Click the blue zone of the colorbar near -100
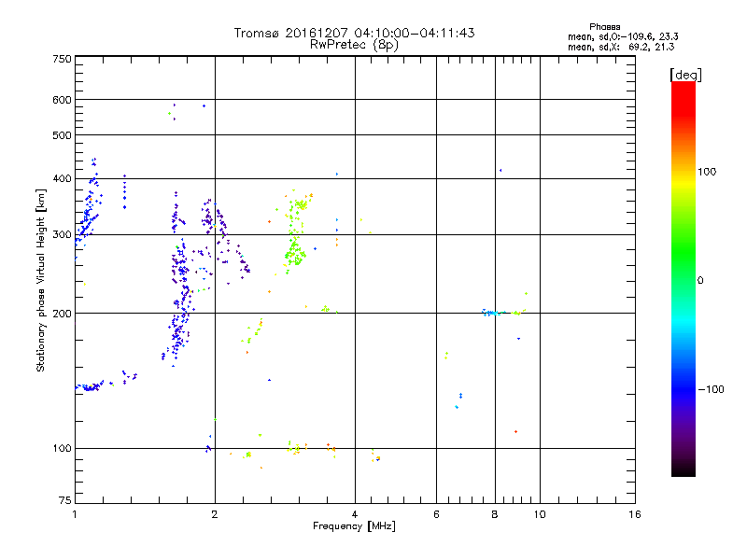Viewport: 747px width, 560px height. [x=684, y=388]
